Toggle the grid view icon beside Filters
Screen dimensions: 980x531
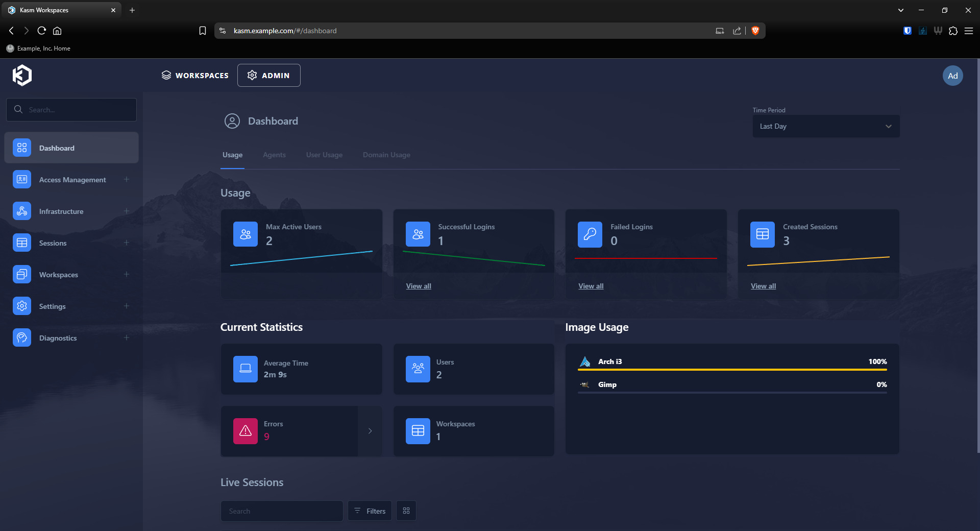406,511
